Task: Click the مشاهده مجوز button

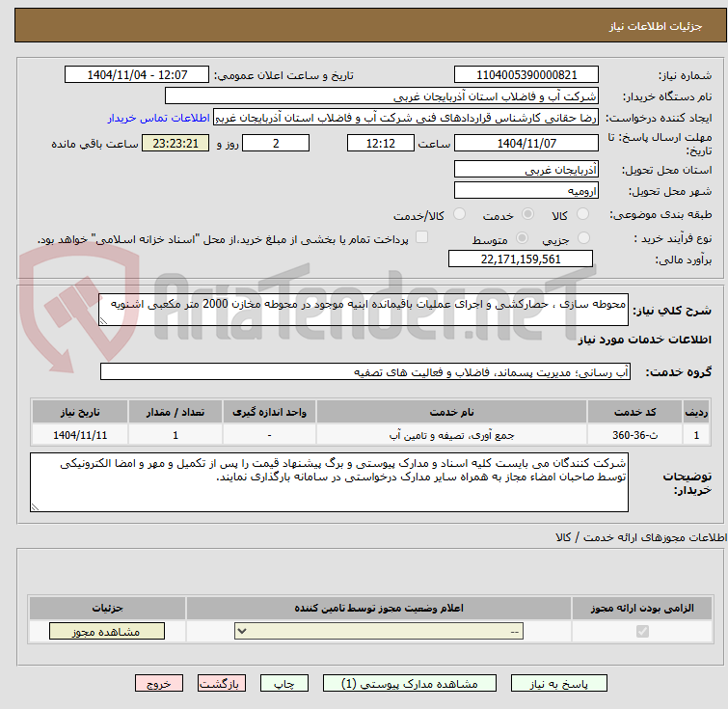Action: tap(107, 632)
